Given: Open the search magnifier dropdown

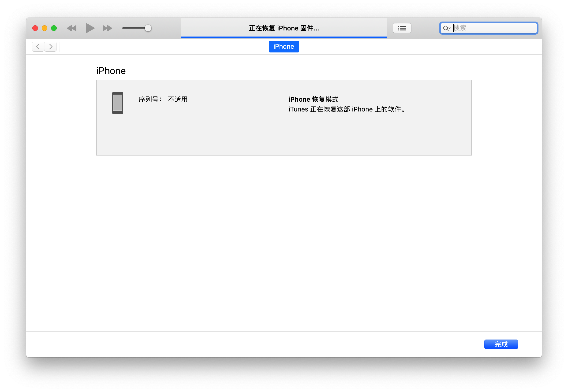Looking at the screenshot, I should (x=447, y=28).
